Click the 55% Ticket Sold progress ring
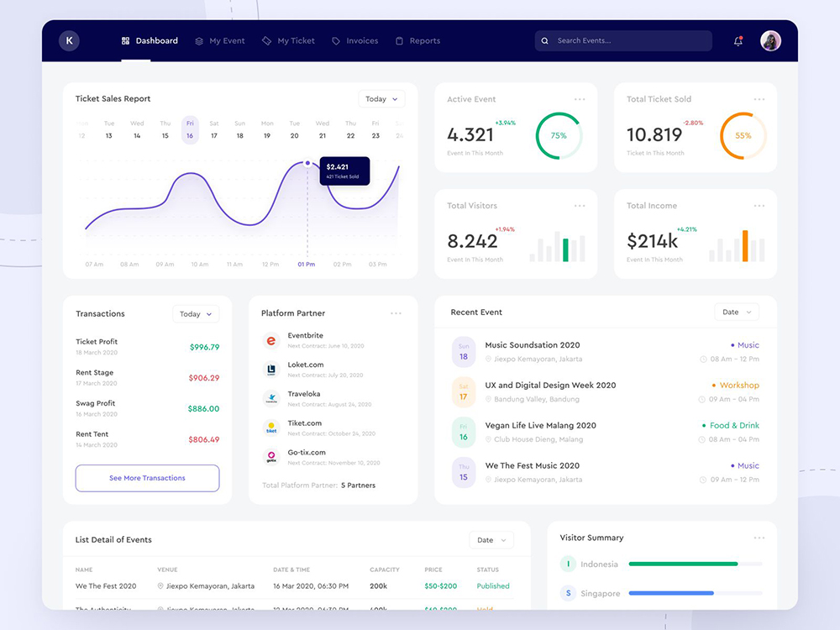Image resolution: width=840 pixels, height=630 pixels. coord(743,135)
